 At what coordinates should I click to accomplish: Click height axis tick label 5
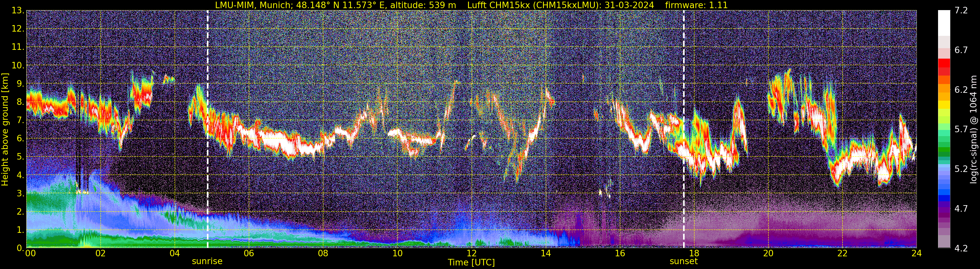[x=20, y=157]
